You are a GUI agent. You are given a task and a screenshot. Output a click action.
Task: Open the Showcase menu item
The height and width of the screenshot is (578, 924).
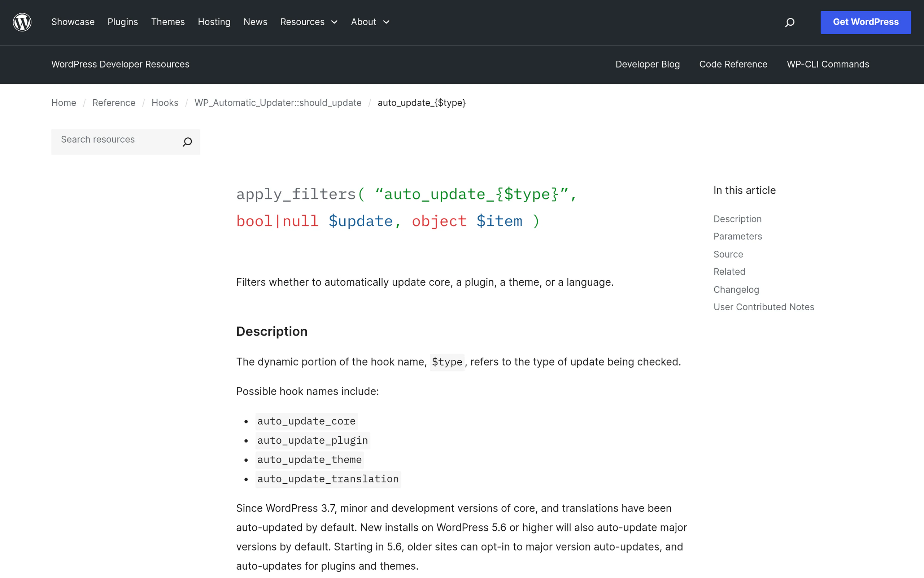point(73,22)
